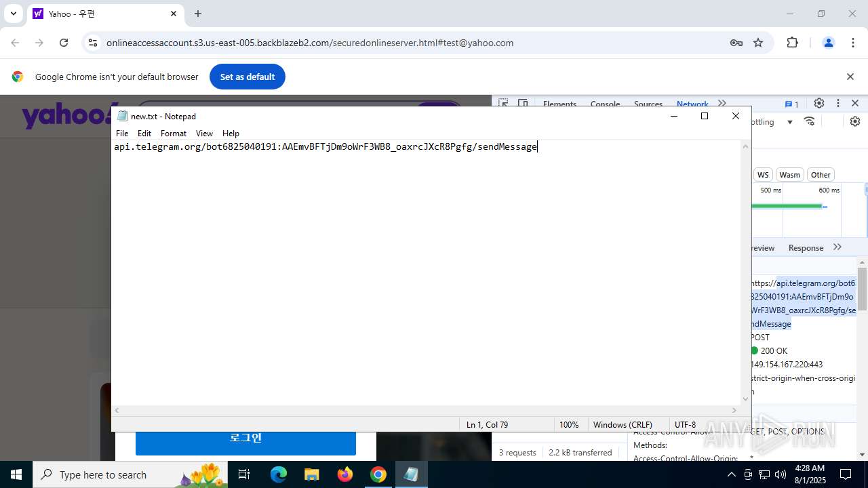Open site information icon in address bar
Viewport: 868px width, 488px height.
(93, 43)
